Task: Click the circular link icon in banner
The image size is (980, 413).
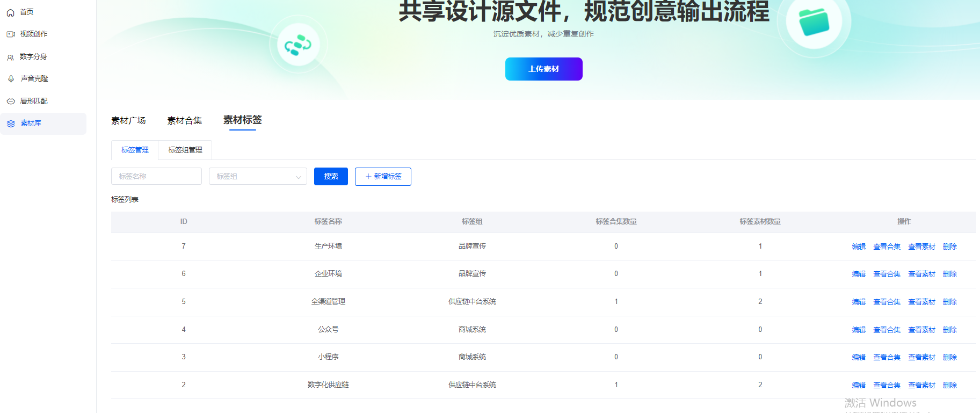Action: (x=298, y=45)
